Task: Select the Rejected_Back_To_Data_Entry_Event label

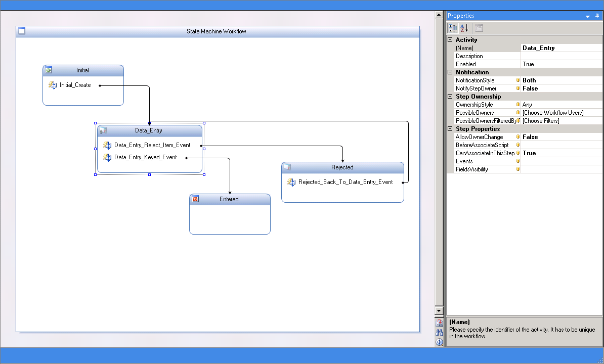Action: 346,182
